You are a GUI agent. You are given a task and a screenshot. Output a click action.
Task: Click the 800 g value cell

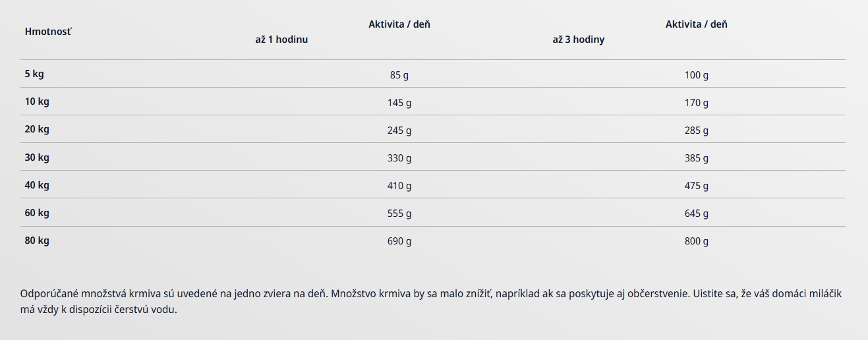(697, 241)
